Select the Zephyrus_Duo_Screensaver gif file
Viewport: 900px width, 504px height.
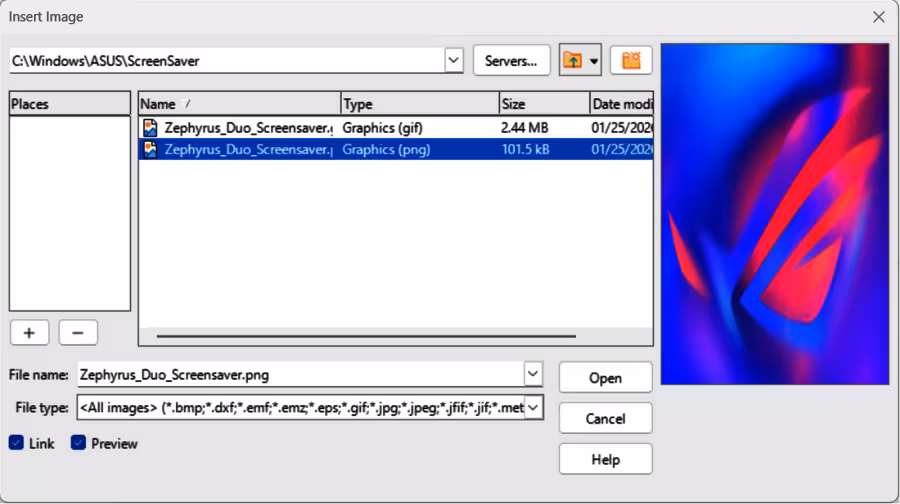[395, 127]
